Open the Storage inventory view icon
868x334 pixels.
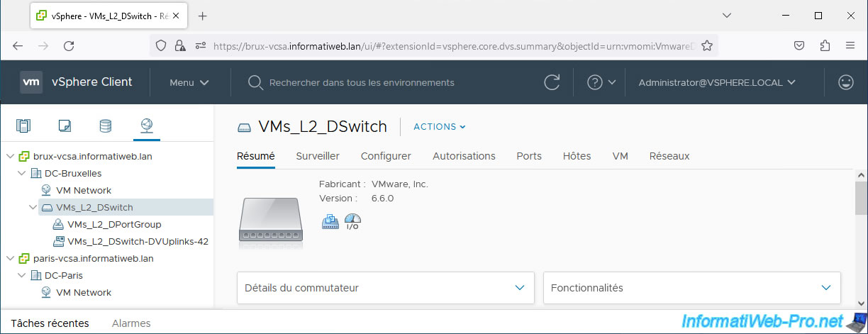coord(105,126)
